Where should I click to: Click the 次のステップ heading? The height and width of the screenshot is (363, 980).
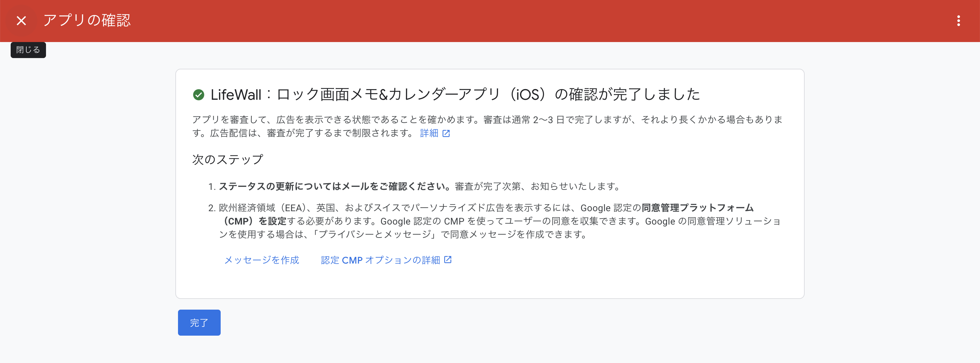(x=227, y=159)
